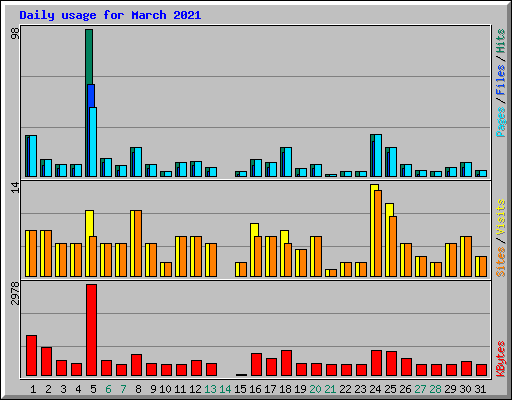Screen dimensions: 512x400
Task: Click the red KBytes bar for day 1
Action: coord(31,356)
